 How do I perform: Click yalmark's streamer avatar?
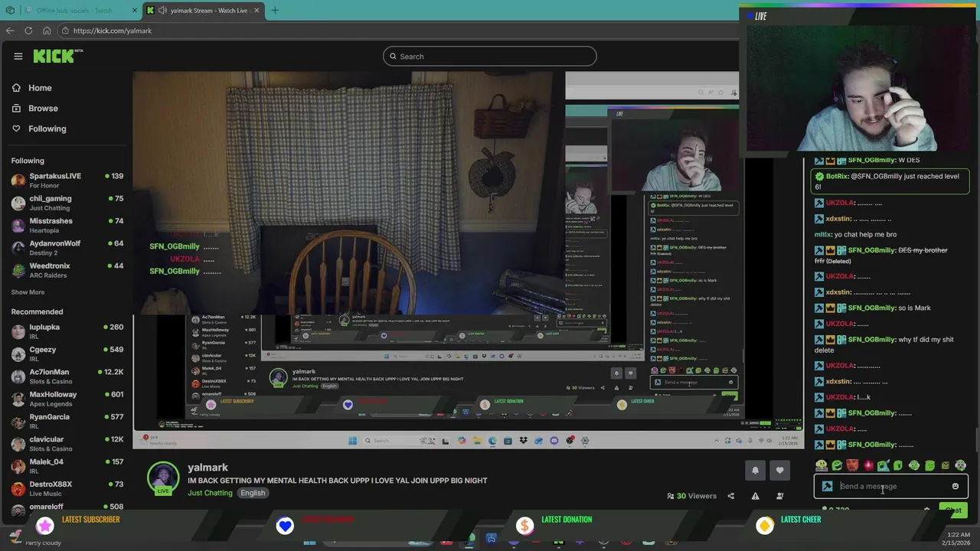(x=163, y=478)
